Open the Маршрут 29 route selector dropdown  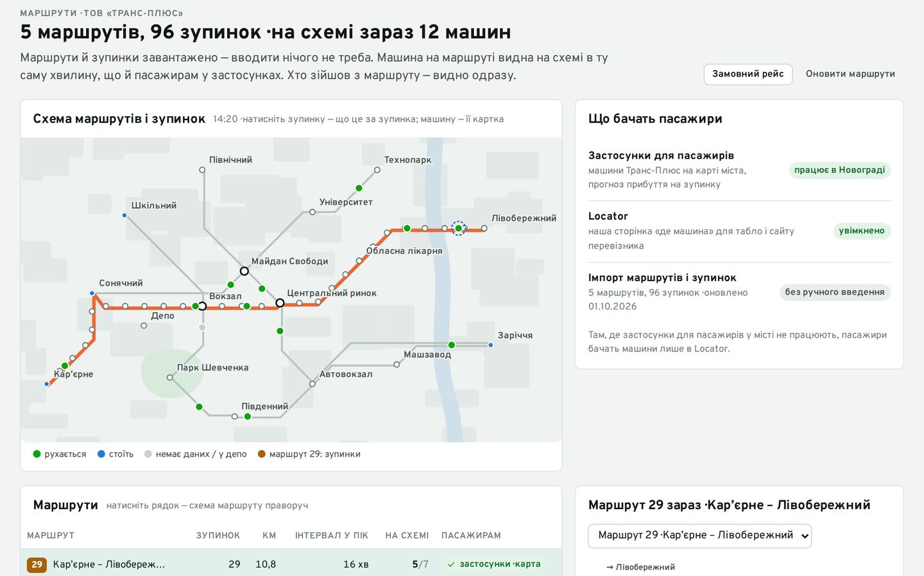700,536
